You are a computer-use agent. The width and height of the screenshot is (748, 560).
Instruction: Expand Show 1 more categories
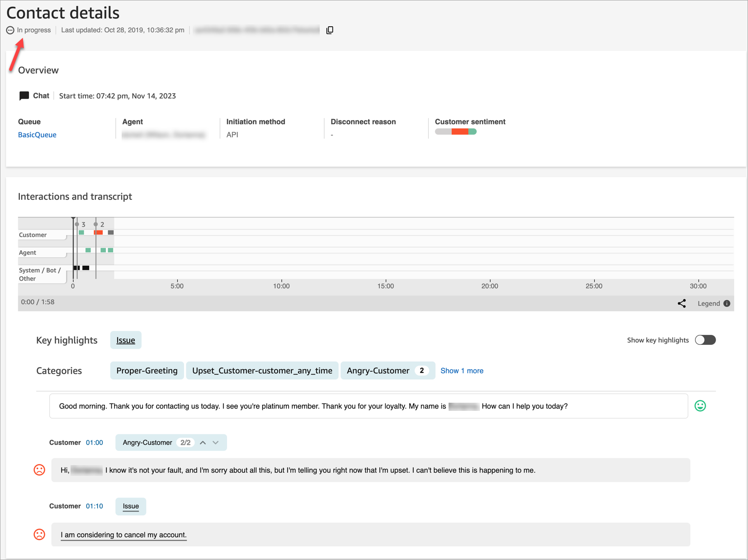click(462, 371)
